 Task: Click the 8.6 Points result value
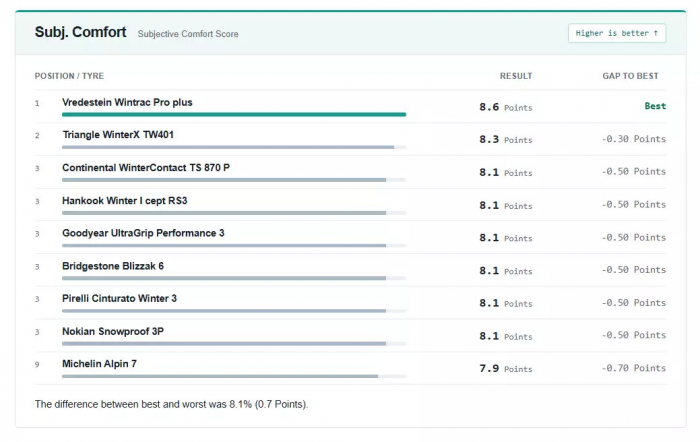coord(506,107)
